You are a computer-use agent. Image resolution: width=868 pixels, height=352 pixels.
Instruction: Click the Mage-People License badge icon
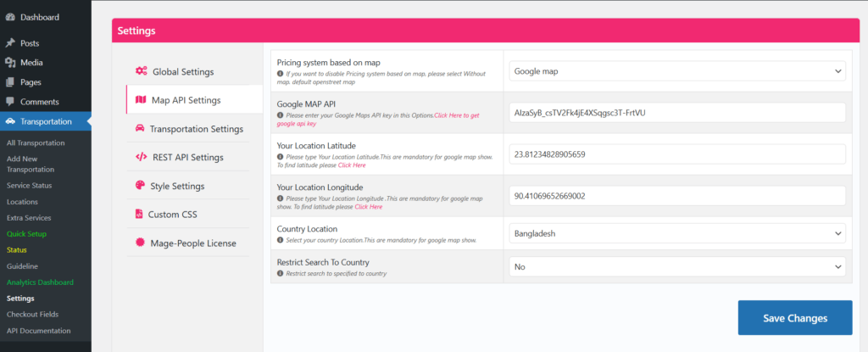coord(140,243)
